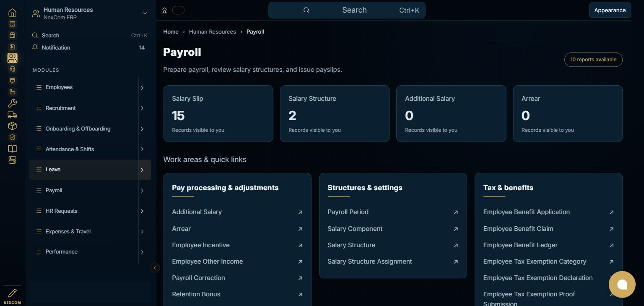Open Salary Component arrow icon
Screen dimensions: 644x306
456,229
